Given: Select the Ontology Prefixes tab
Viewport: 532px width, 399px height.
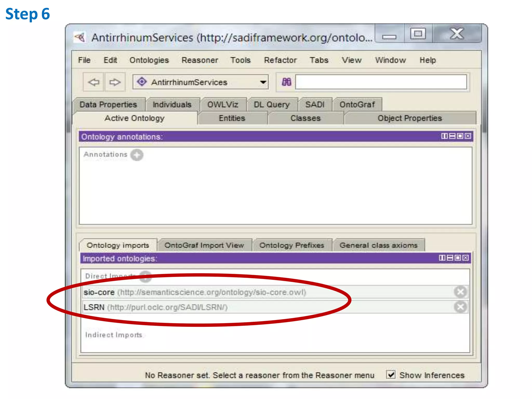Looking at the screenshot, I should click(292, 245).
